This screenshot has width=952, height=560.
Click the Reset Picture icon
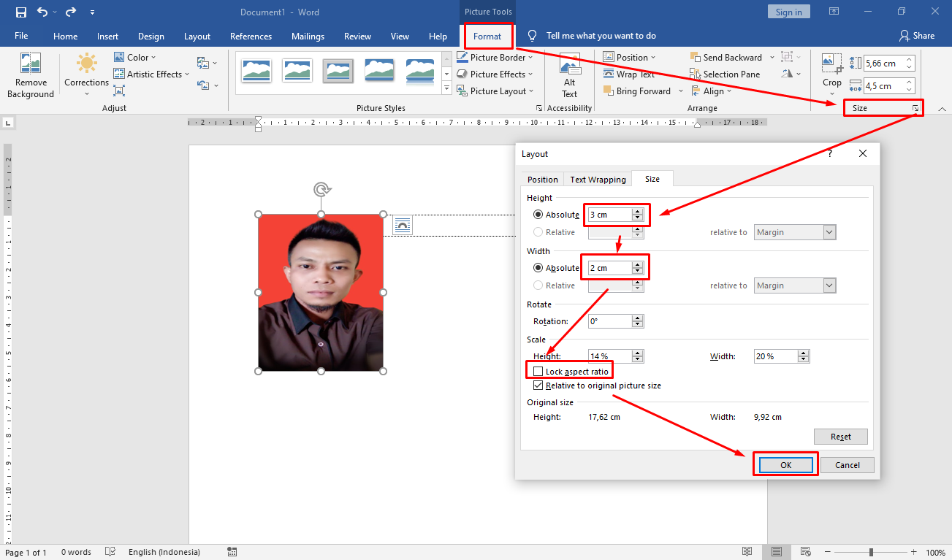click(207, 85)
